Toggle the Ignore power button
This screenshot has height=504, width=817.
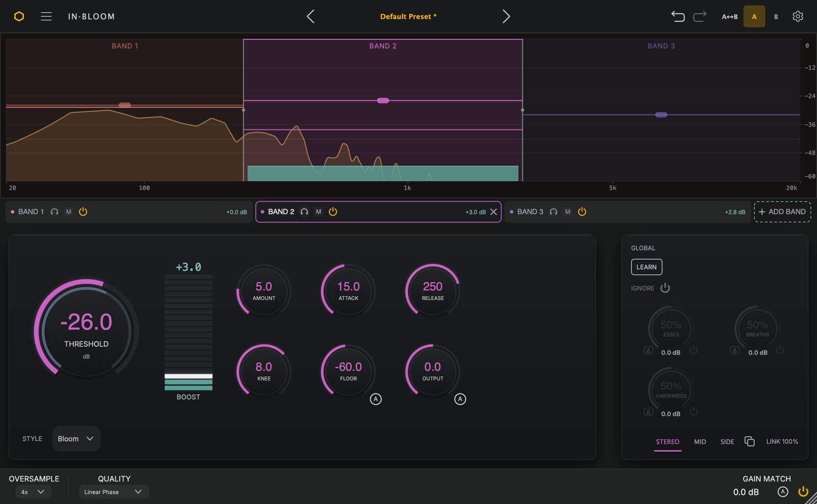coord(665,288)
